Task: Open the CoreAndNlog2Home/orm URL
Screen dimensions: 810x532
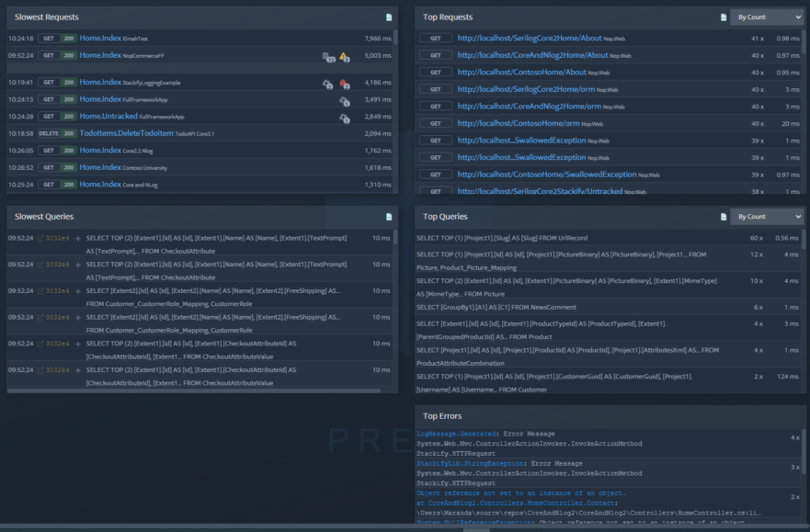Action: [x=529, y=107]
